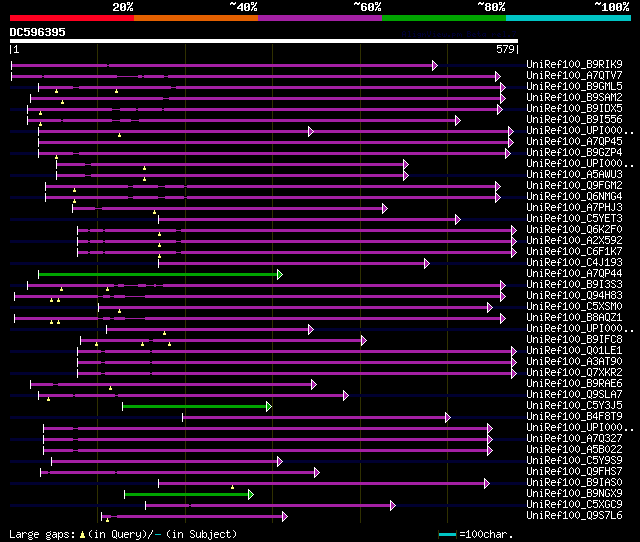
Task: Select hit label UniRef100_Q6K2F0
Action: pos(574,230)
